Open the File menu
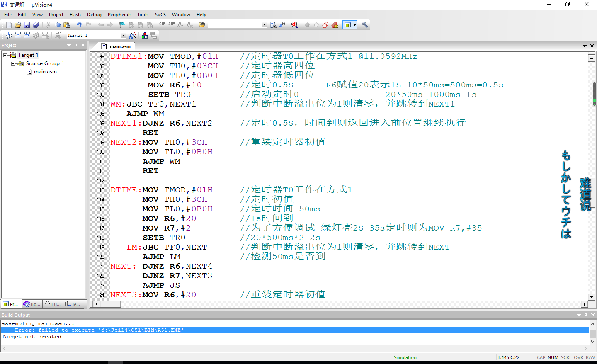597x364 pixels. 8,15
